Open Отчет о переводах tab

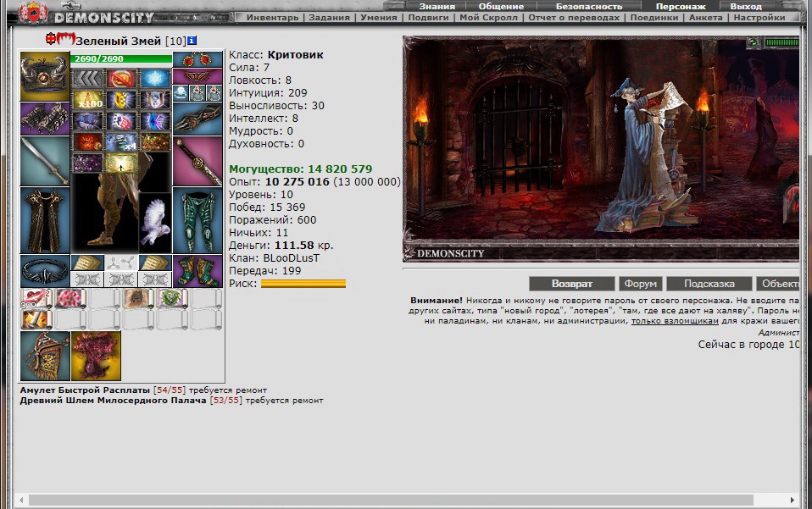(x=574, y=17)
